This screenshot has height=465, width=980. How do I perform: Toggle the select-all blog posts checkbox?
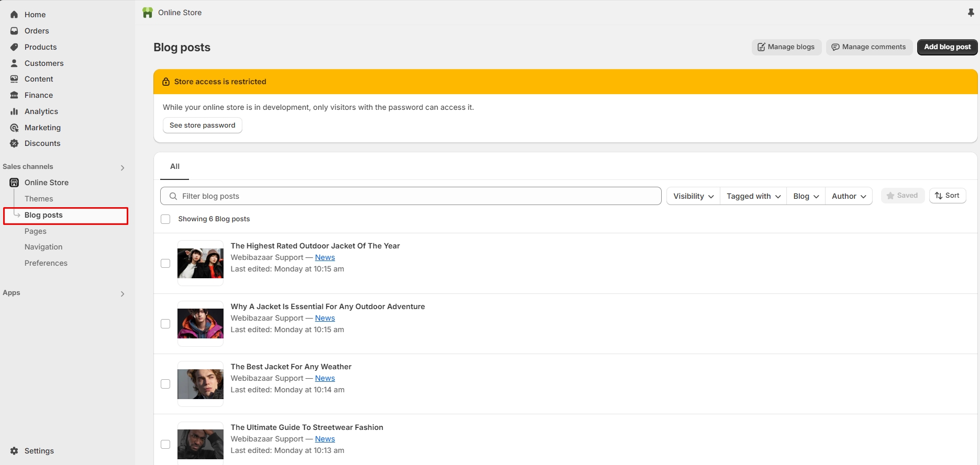pyautogui.click(x=165, y=219)
